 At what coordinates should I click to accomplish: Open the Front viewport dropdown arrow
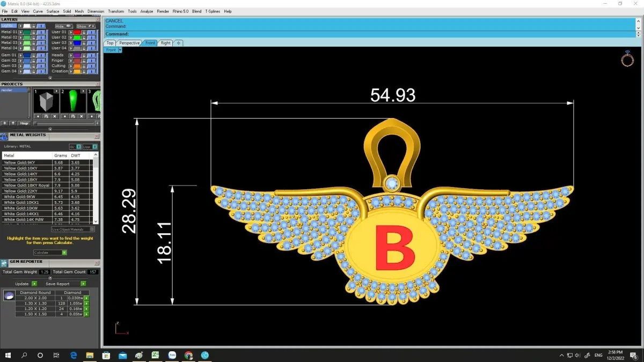pos(120,50)
